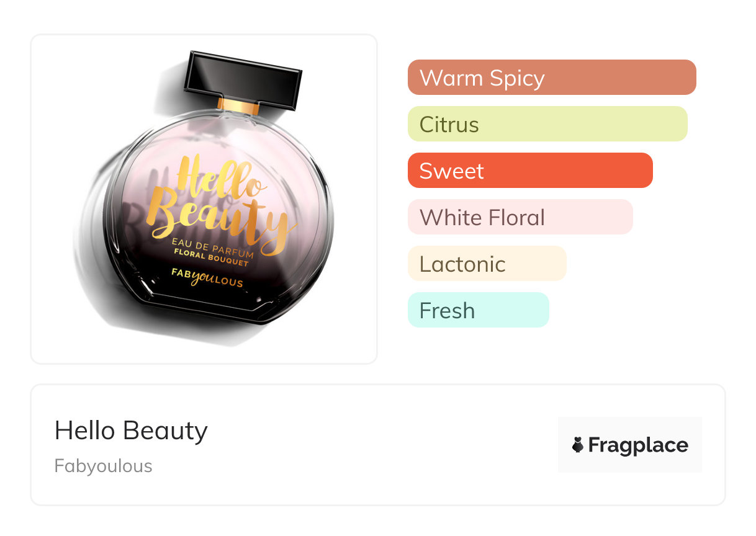Open the Fabyoulous brand link
Screen dimensions: 756x536
[x=103, y=466]
